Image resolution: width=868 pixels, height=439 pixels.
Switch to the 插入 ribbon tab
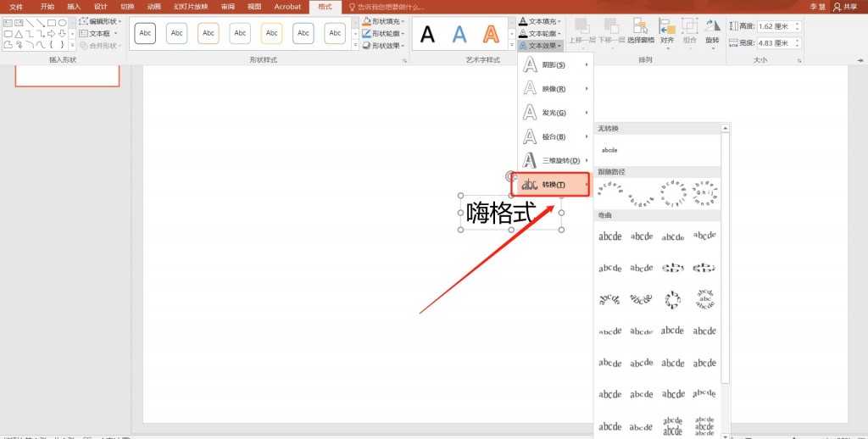pyautogui.click(x=74, y=6)
